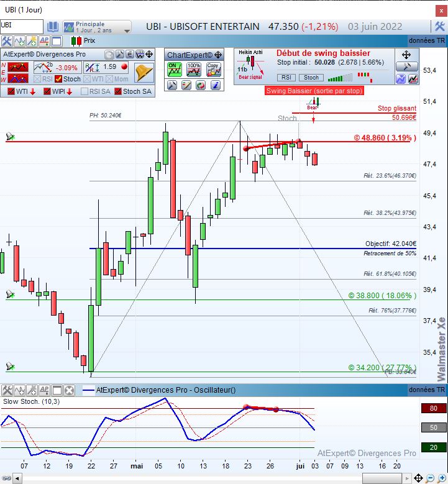
Task: Toggle the WTI checkbox next to Mom
Action: click(x=87, y=79)
